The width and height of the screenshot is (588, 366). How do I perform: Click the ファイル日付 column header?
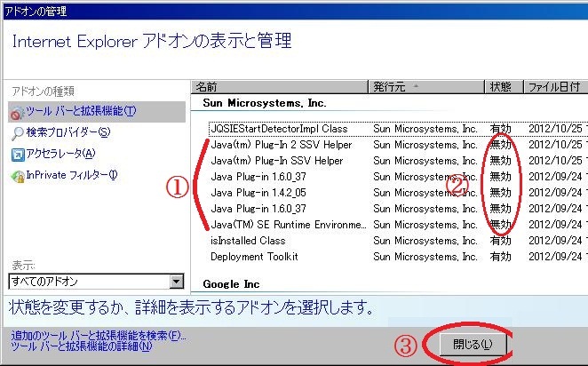coord(554,87)
